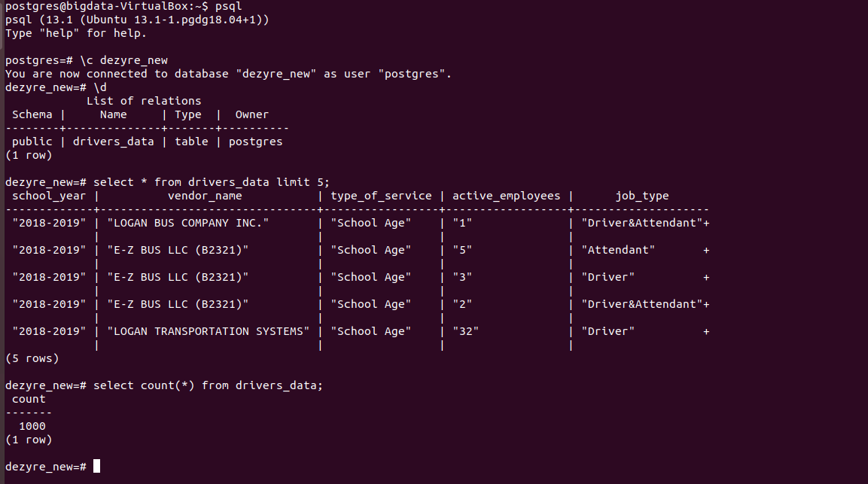This screenshot has width=868, height=484.
Task: Click the terminal cursor block at the prompt
Action: 96,467
